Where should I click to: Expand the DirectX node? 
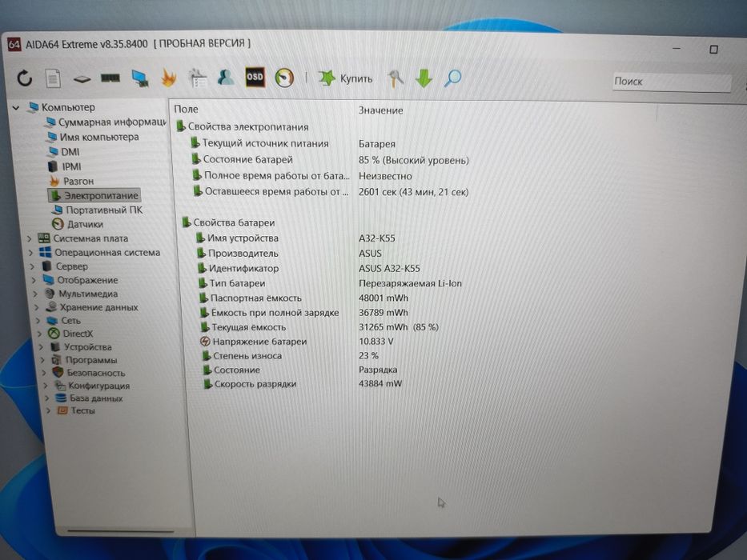(41, 334)
